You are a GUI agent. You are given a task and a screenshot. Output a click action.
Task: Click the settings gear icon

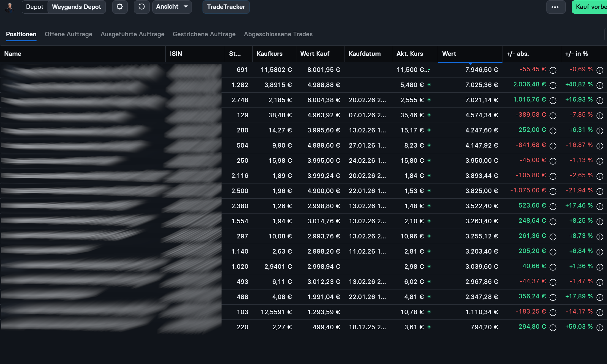pyautogui.click(x=120, y=7)
